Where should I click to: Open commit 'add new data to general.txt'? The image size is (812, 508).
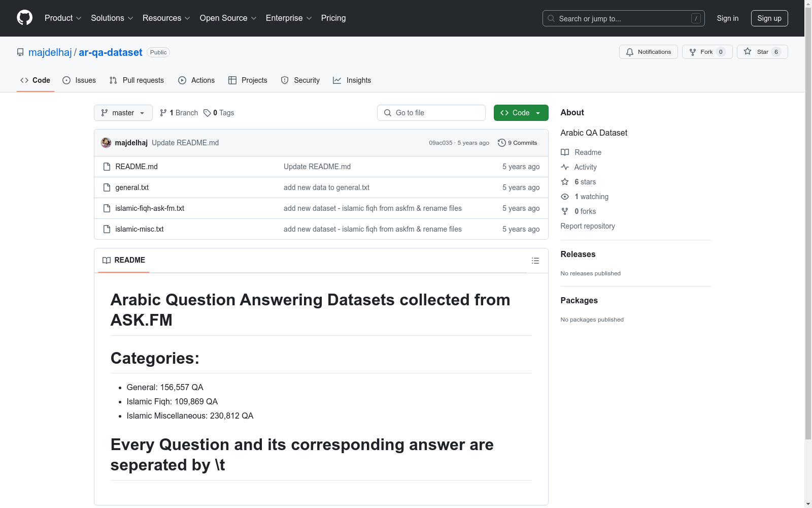tap(326, 187)
